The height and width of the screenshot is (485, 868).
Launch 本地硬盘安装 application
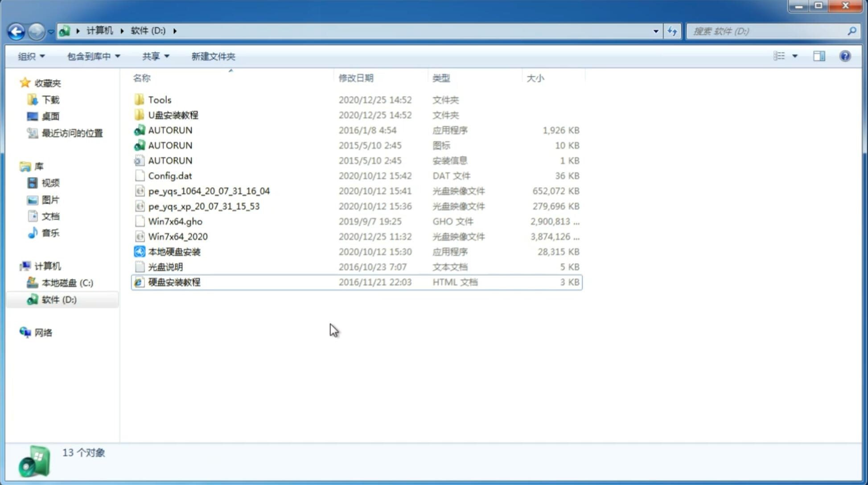[174, 251]
